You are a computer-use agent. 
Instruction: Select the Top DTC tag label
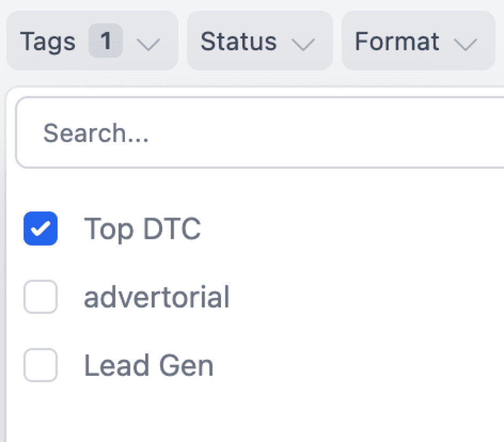click(x=142, y=229)
